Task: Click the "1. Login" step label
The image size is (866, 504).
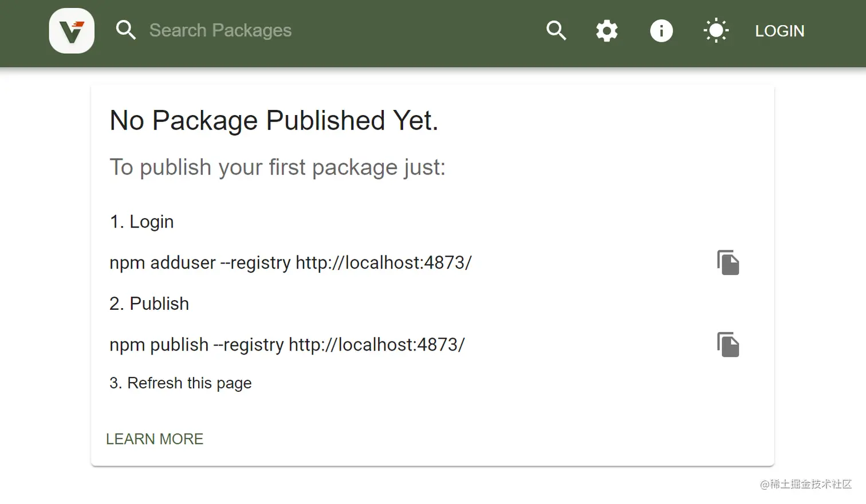Action: pyautogui.click(x=141, y=222)
